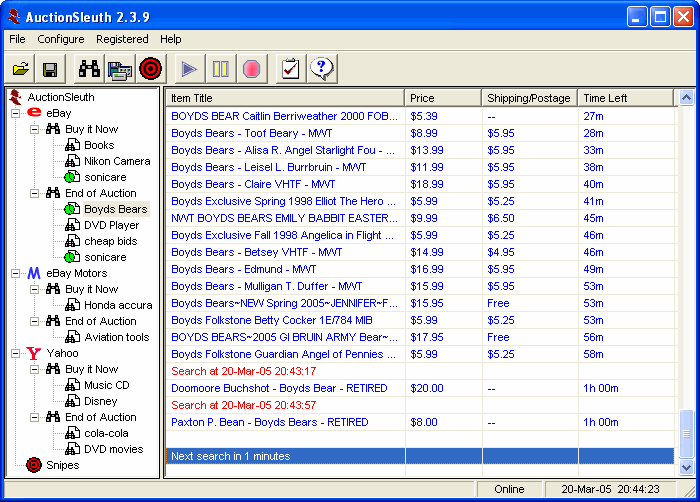700x502 pixels.
Task: Select the Honda accura search item
Action: click(x=118, y=305)
